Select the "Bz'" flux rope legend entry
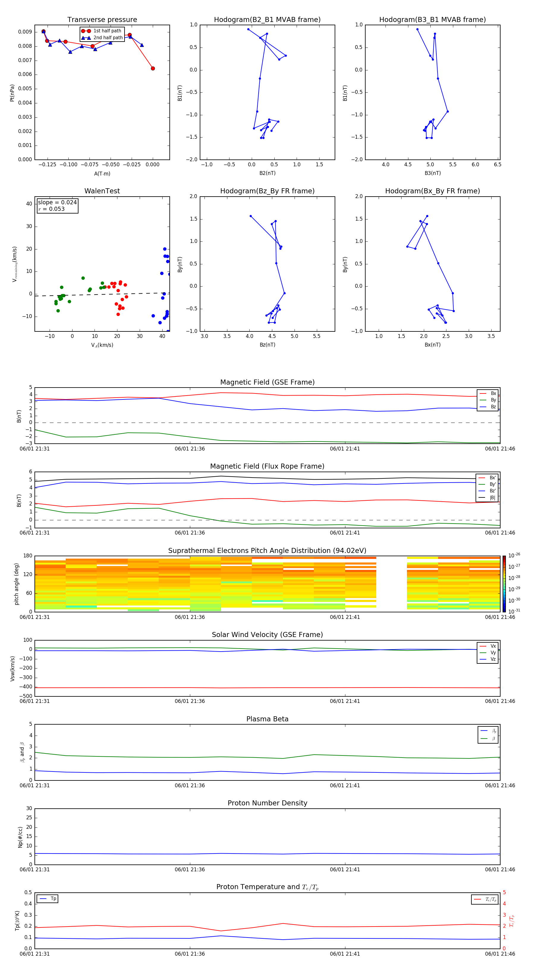 487,491
